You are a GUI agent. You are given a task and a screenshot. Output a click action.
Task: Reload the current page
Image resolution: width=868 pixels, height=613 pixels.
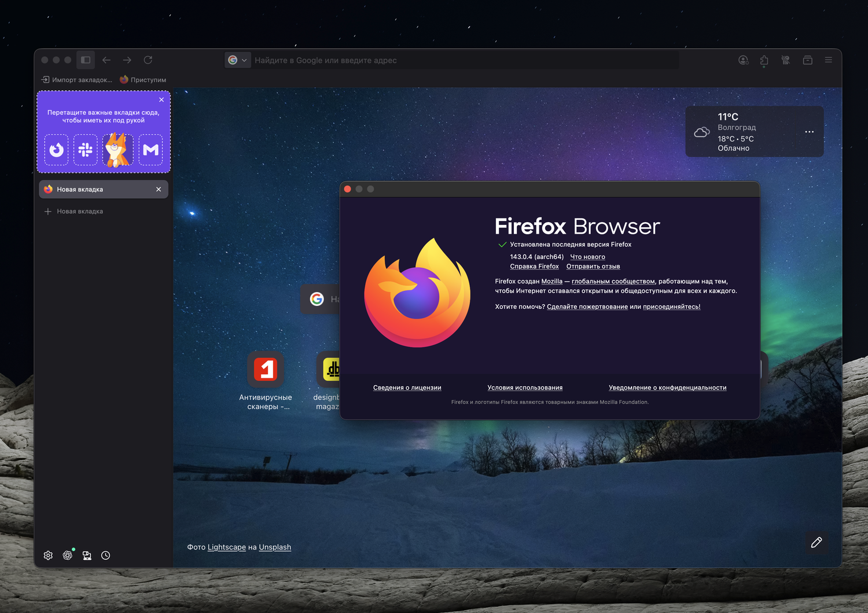pyautogui.click(x=148, y=60)
